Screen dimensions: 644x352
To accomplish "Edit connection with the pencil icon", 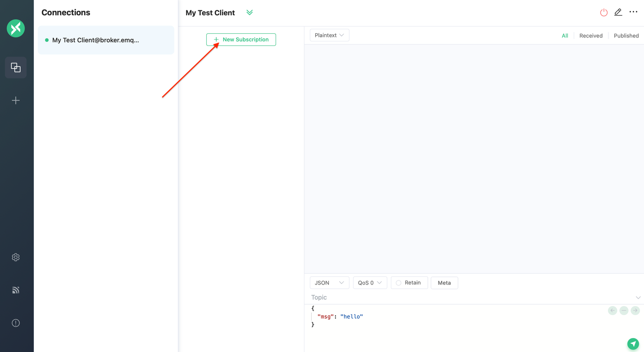I will [x=618, y=13].
